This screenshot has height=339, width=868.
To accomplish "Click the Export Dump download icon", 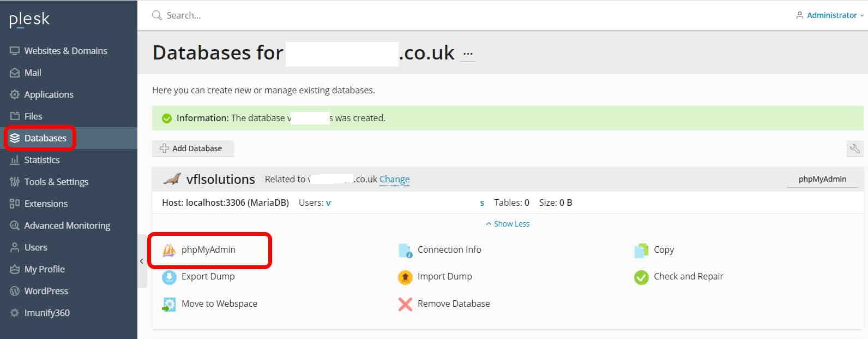I will click(169, 277).
